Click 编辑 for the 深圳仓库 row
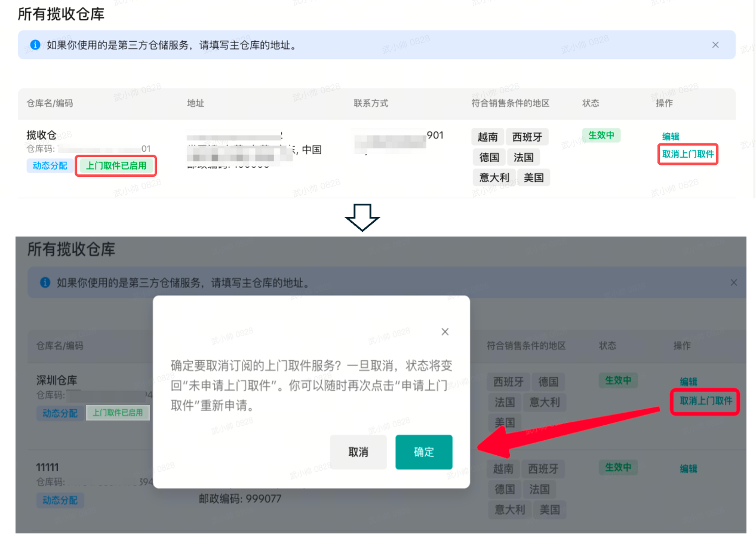This screenshot has width=756, height=534. click(689, 382)
